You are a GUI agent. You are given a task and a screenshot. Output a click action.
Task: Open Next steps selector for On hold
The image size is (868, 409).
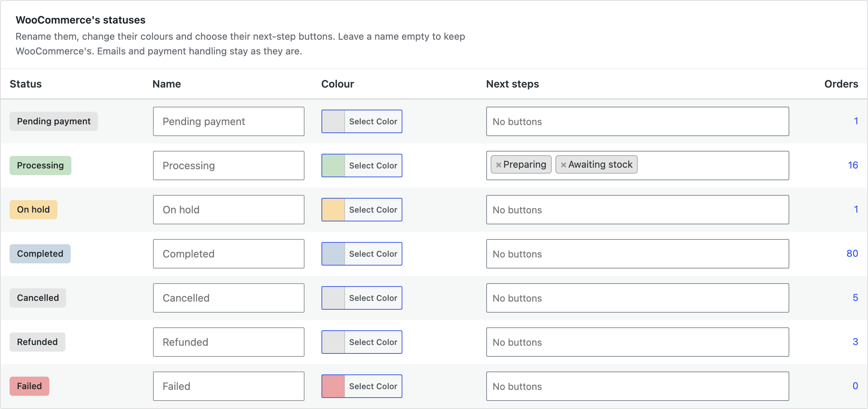pyautogui.click(x=637, y=210)
